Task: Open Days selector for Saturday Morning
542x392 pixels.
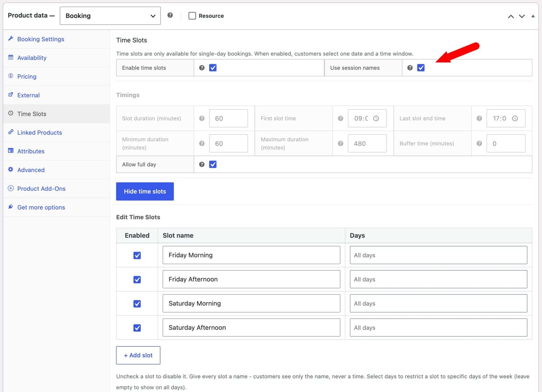Action: 438,303
